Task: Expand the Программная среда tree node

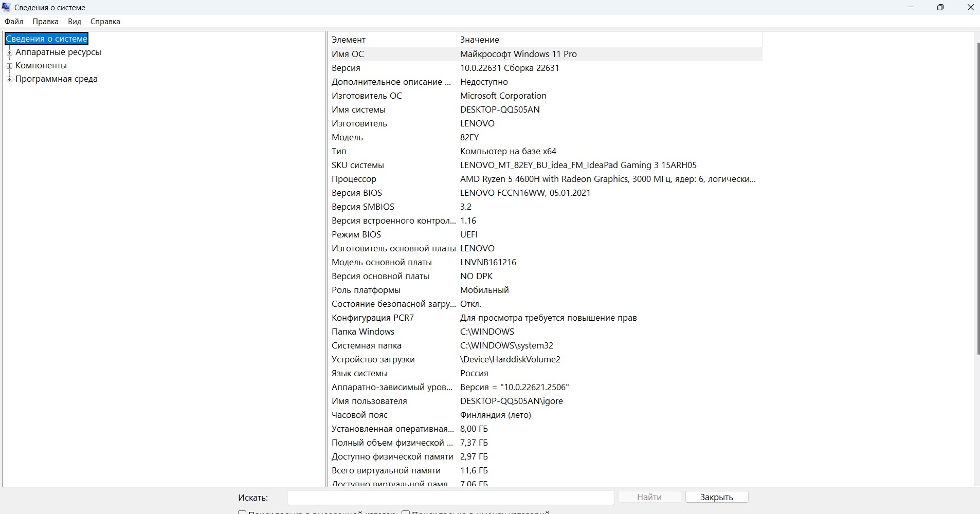Action: click(x=9, y=79)
